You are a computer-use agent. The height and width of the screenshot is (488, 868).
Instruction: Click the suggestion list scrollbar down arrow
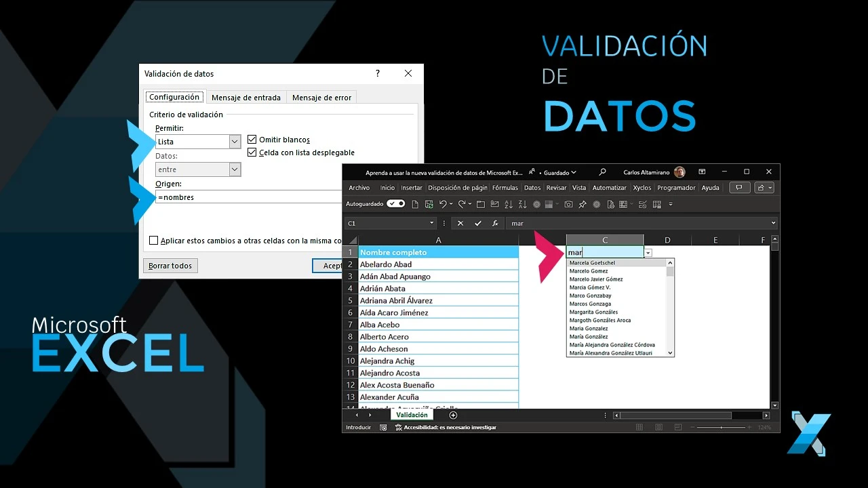[x=670, y=353]
